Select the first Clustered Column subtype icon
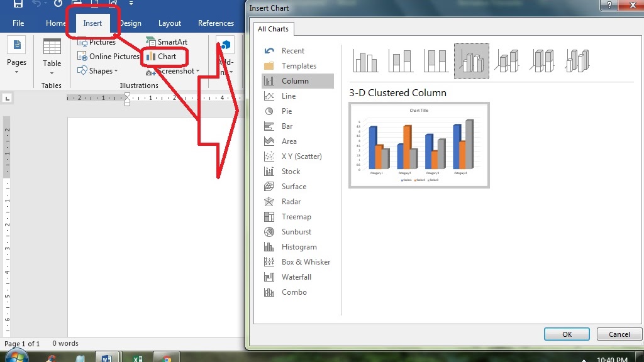Image resolution: width=644 pixels, height=362 pixels. click(x=365, y=61)
